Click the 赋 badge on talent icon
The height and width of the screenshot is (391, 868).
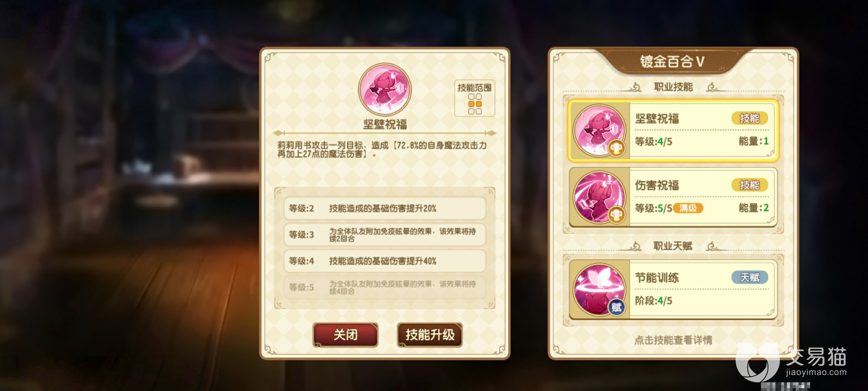[616, 308]
